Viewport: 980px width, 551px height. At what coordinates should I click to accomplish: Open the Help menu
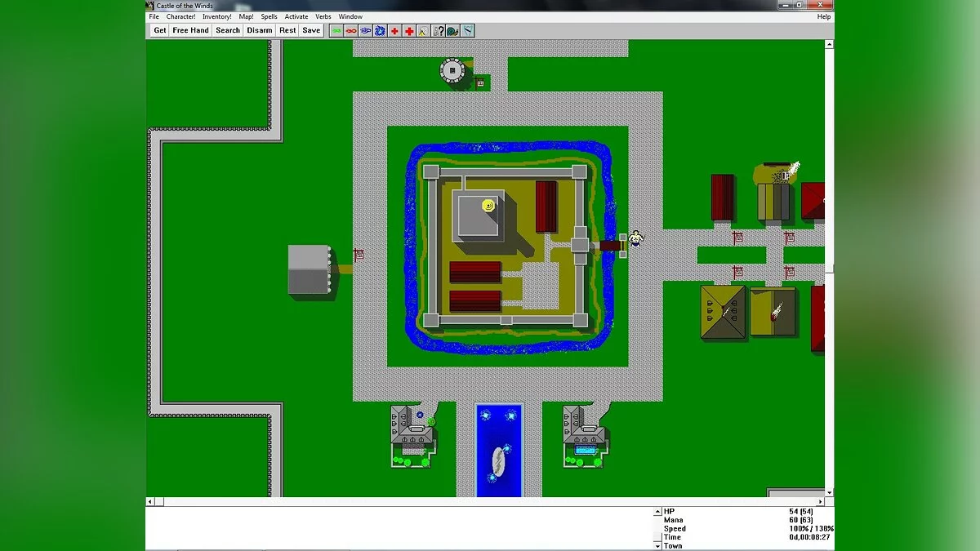tap(824, 16)
